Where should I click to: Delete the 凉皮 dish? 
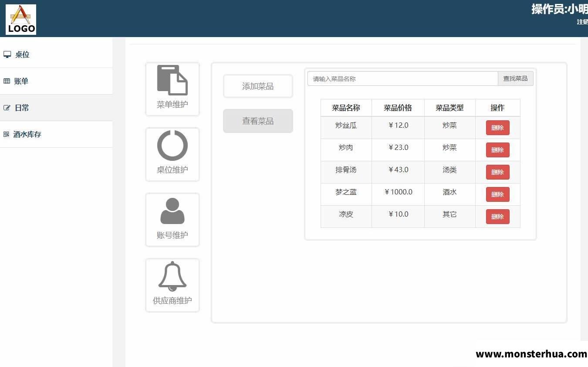pos(497,217)
